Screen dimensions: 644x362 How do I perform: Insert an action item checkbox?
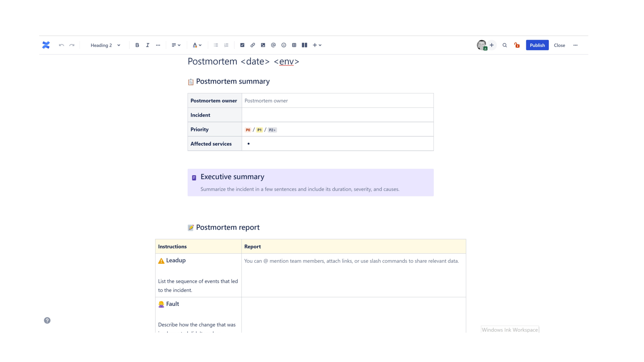tap(242, 45)
